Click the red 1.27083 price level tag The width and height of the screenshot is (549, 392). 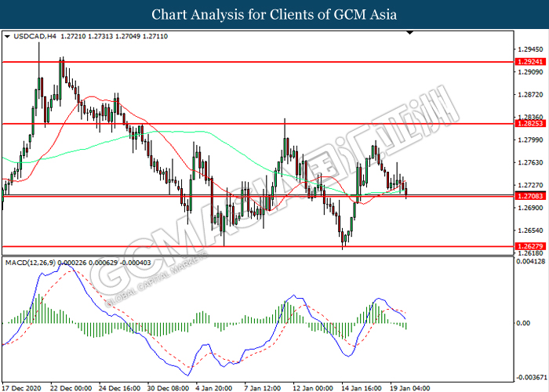pos(530,196)
